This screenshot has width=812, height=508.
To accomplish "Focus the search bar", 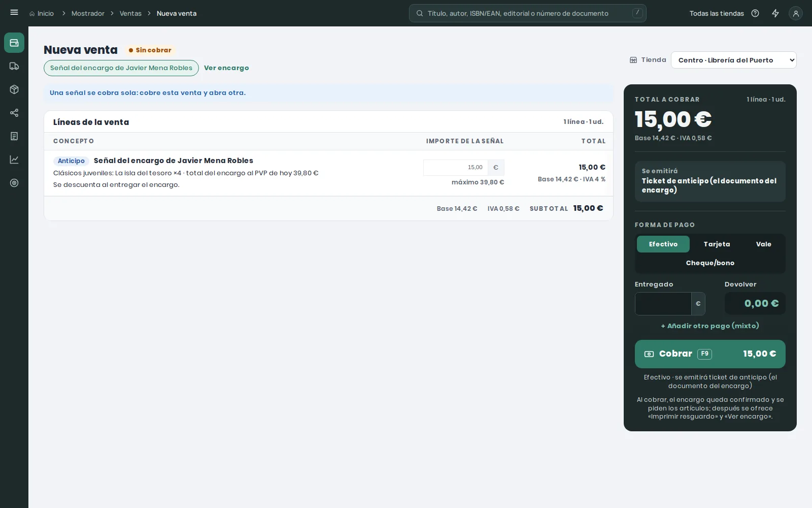I will coord(528,13).
